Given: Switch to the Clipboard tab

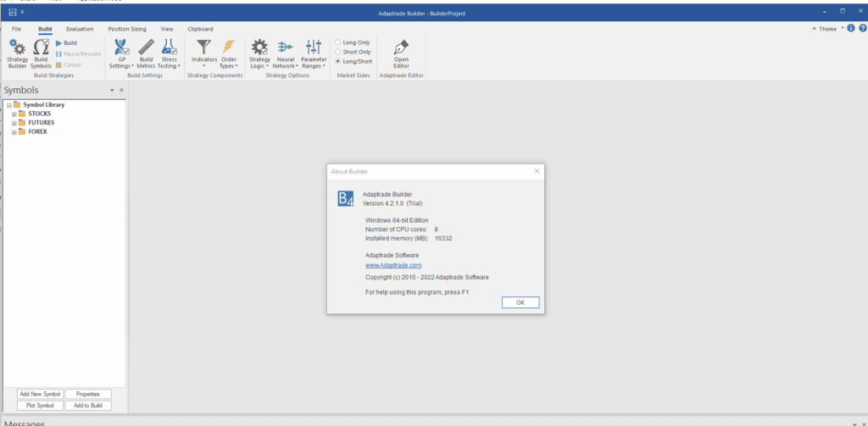Looking at the screenshot, I should point(200,29).
